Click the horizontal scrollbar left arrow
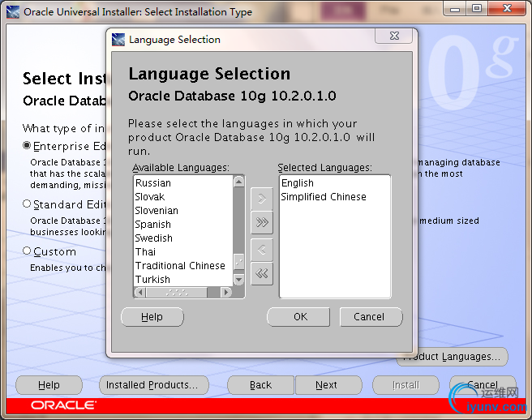 [140, 292]
